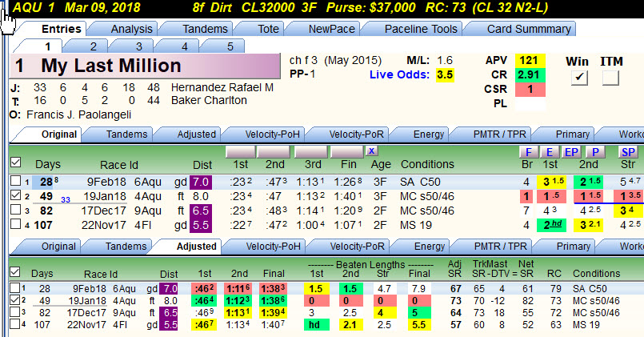This screenshot has height=337, width=644.
Task: Click the purple 5.5 distance cell in upper table
Action: pos(201,225)
